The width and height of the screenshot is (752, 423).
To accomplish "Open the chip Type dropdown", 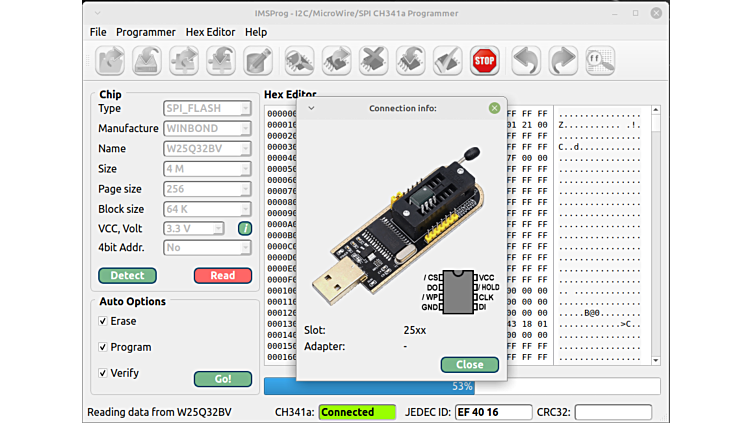I will tap(207, 108).
